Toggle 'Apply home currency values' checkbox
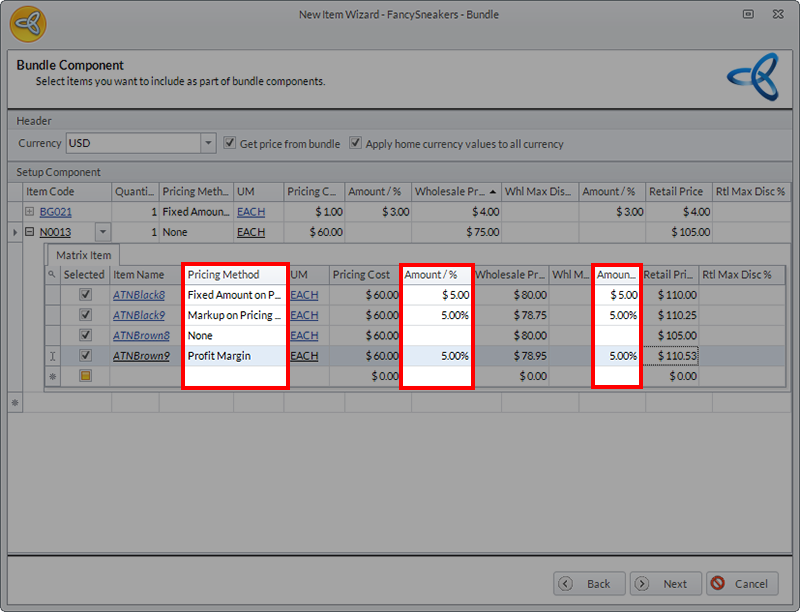 (x=355, y=143)
